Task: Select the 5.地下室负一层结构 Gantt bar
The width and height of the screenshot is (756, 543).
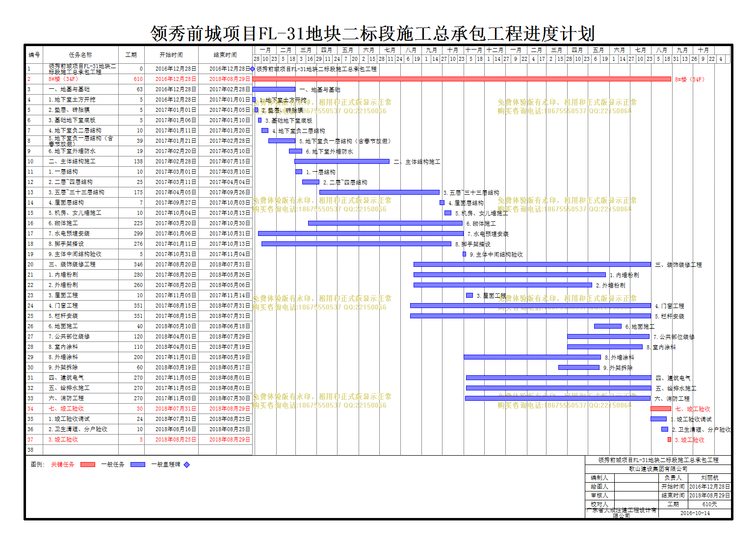Action: click(282, 141)
